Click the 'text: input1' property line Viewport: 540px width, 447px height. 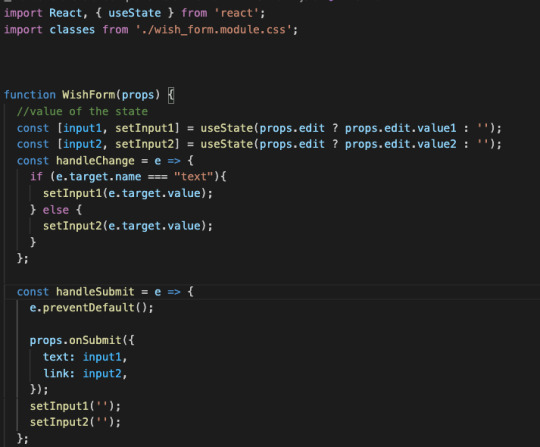(x=85, y=357)
